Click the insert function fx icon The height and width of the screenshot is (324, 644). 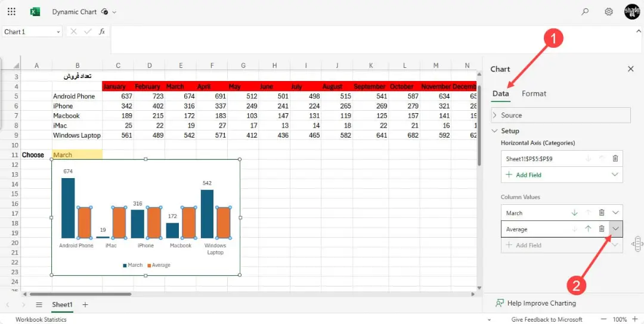(x=102, y=32)
